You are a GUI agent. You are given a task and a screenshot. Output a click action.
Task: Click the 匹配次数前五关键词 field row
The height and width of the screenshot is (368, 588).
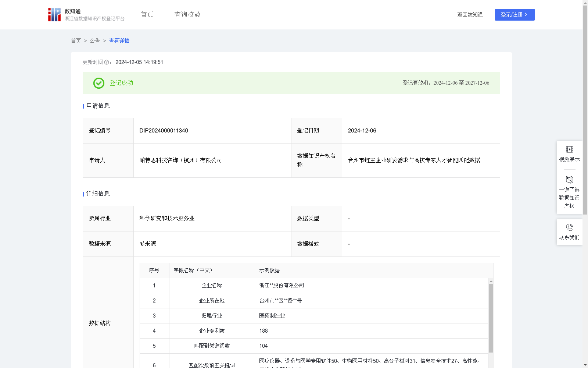(314, 361)
